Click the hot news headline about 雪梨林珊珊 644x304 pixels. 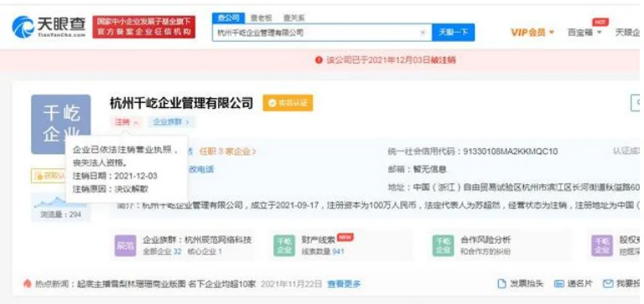pos(166,284)
